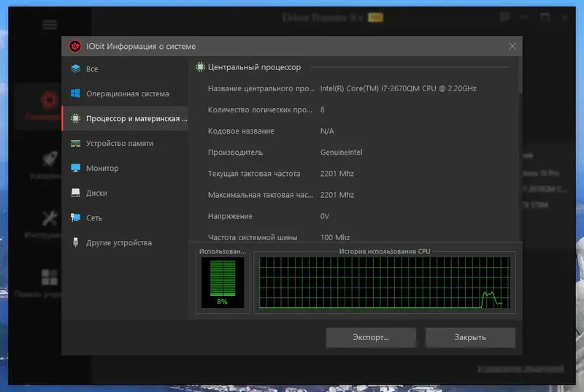584x392 pixels.
Task: Open the Монитор section
Action: (x=125, y=168)
